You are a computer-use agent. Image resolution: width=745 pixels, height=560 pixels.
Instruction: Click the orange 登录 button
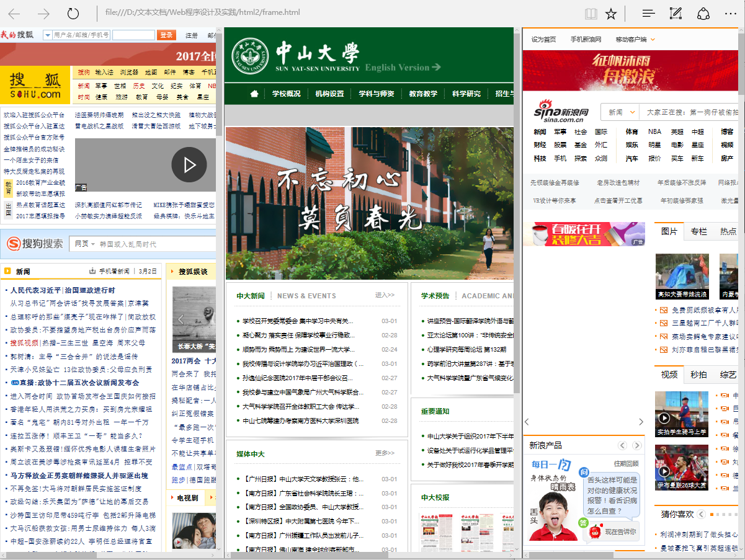click(x=167, y=35)
